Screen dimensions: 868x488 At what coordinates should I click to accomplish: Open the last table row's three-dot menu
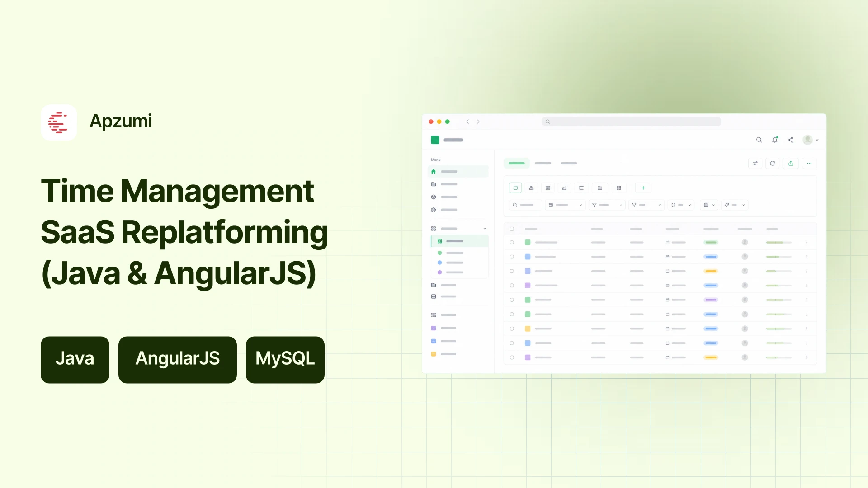click(807, 357)
